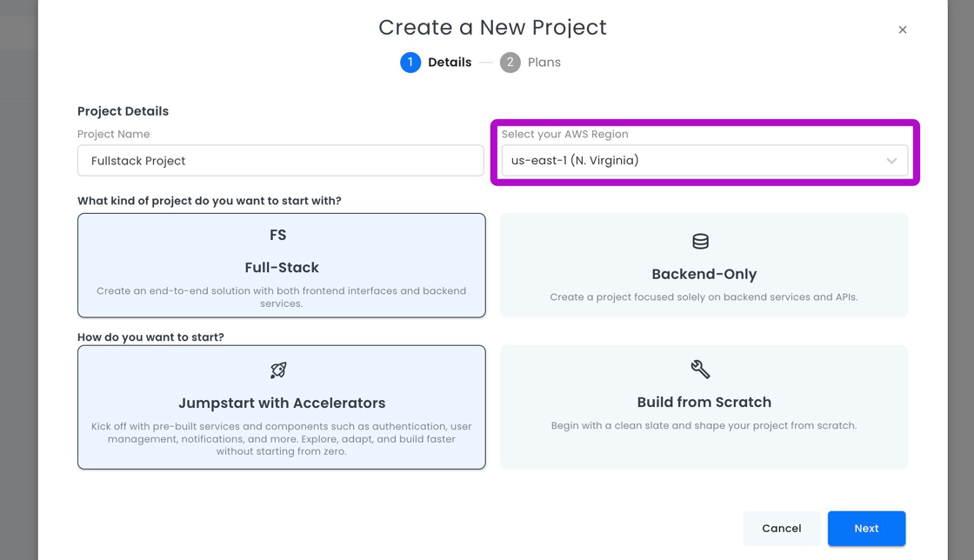Click the Build from Scratch description text
Screen dimensions: 974x560
704,426
